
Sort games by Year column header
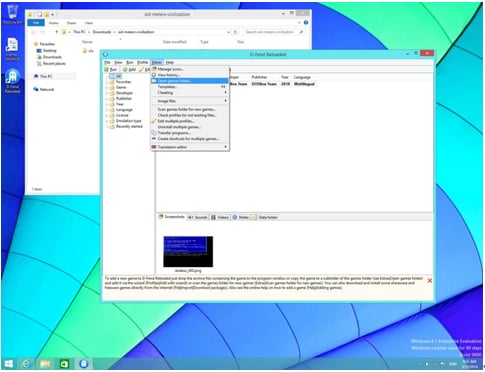click(x=285, y=77)
